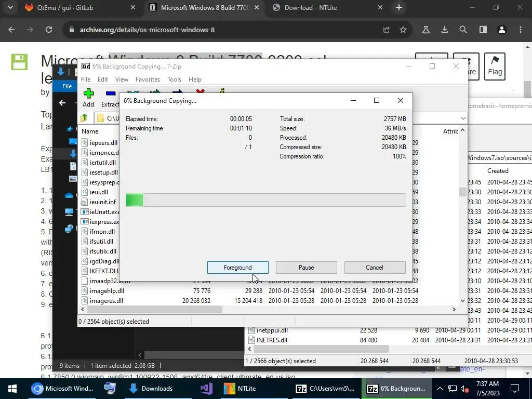The image size is (532, 399).
Task: Click Created column header in back window
Action: pyautogui.click(x=498, y=170)
